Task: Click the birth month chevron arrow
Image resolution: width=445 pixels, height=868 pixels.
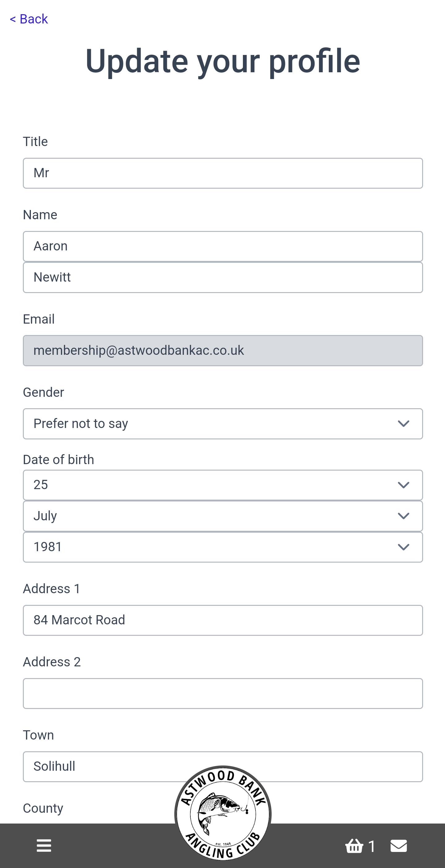Action: coord(404,516)
